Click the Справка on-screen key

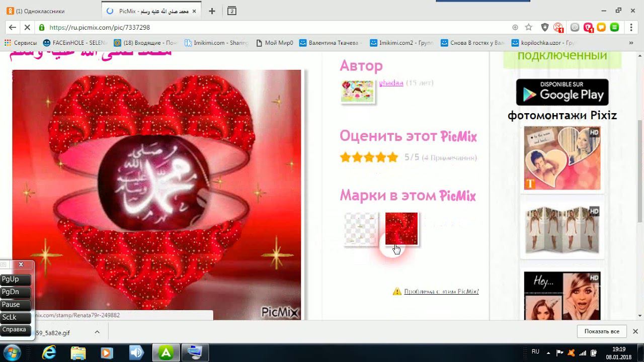tap(16, 330)
